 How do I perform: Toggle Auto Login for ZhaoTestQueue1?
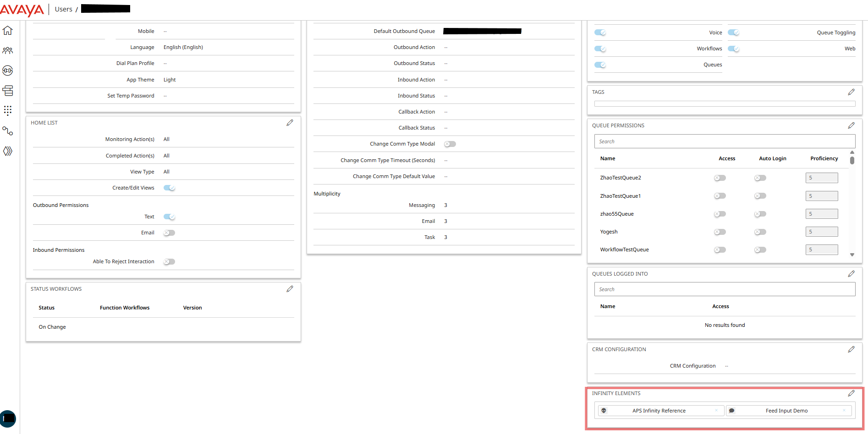(x=760, y=195)
